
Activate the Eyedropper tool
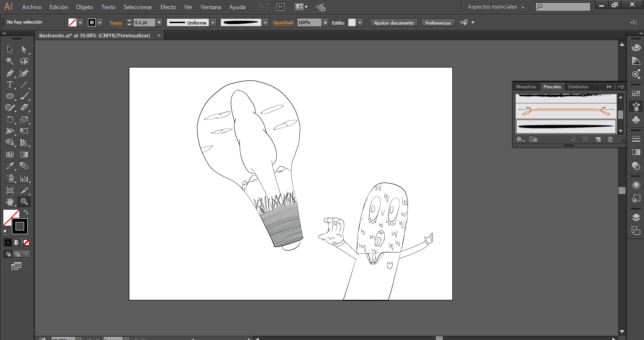[x=9, y=166]
